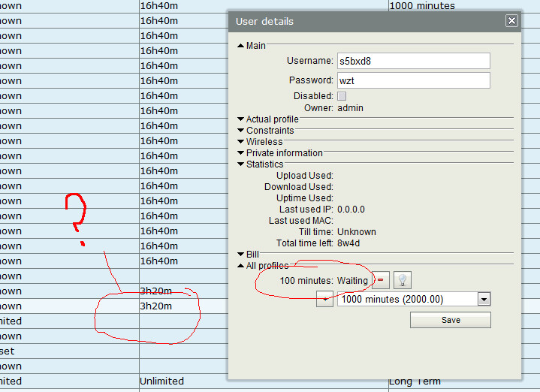Close the User details dialog
Image resolution: width=540 pixels, height=392 pixels.
(x=511, y=21)
